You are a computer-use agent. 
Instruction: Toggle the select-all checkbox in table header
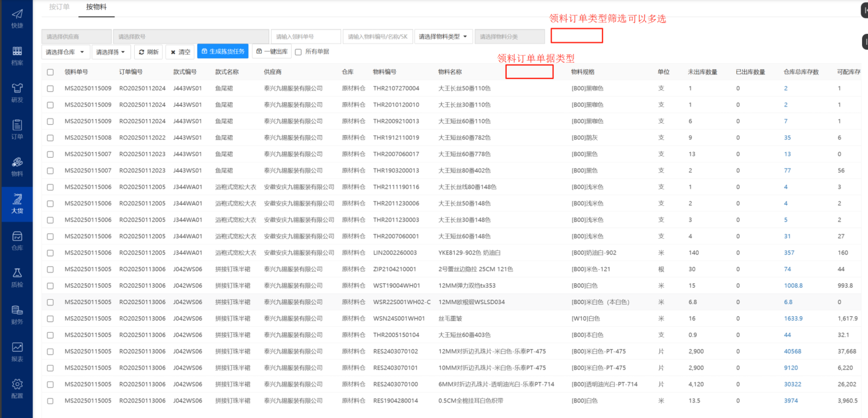coord(50,72)
